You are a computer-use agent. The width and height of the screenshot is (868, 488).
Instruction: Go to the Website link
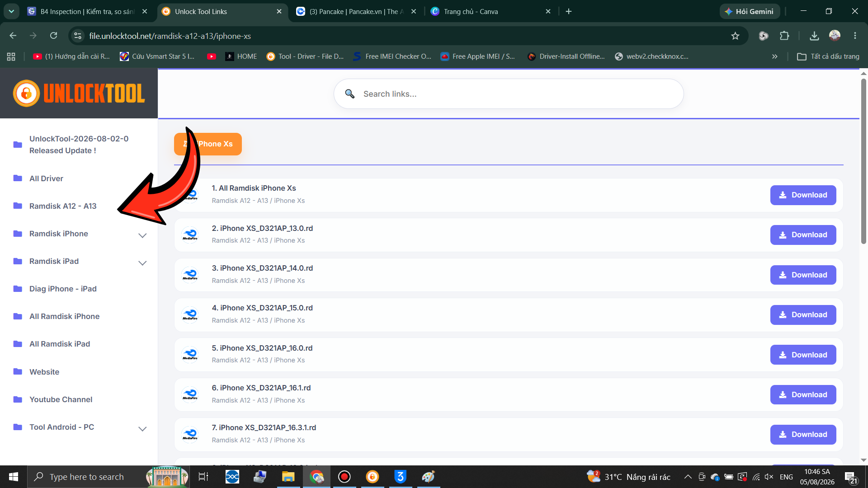coord(44,372)
